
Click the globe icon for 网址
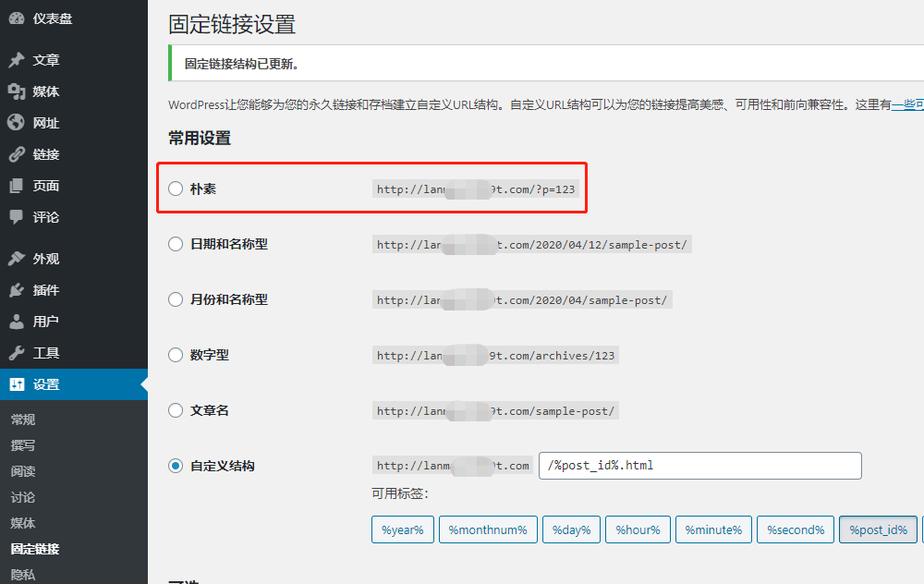(x=17, y=123)
